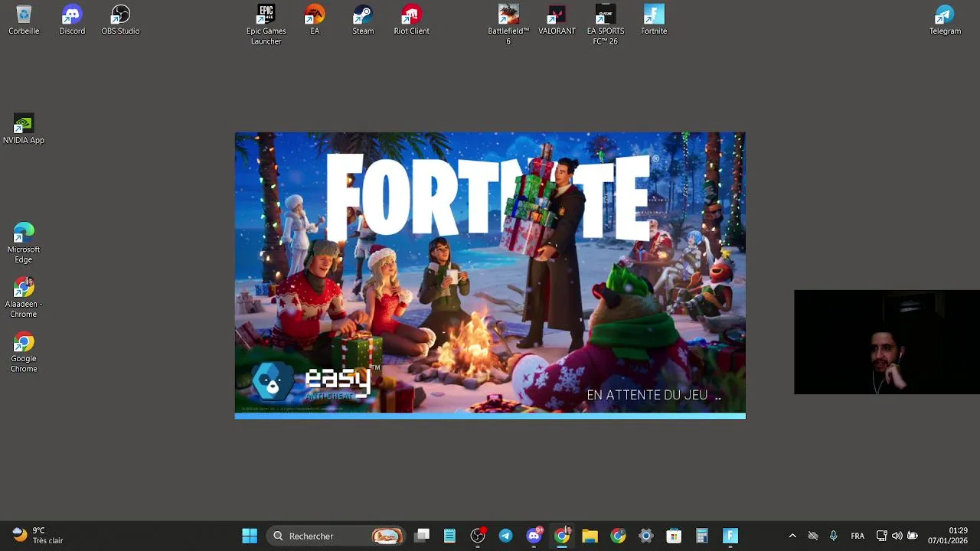Viewport: 980px width, 551px height.
Task: Open Microsoft Store from the taskbar
Action: tap(674, 536)
